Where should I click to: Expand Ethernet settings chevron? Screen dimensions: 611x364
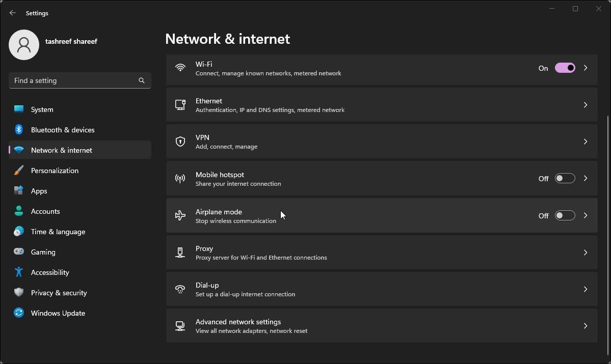[x=586, y=105]
